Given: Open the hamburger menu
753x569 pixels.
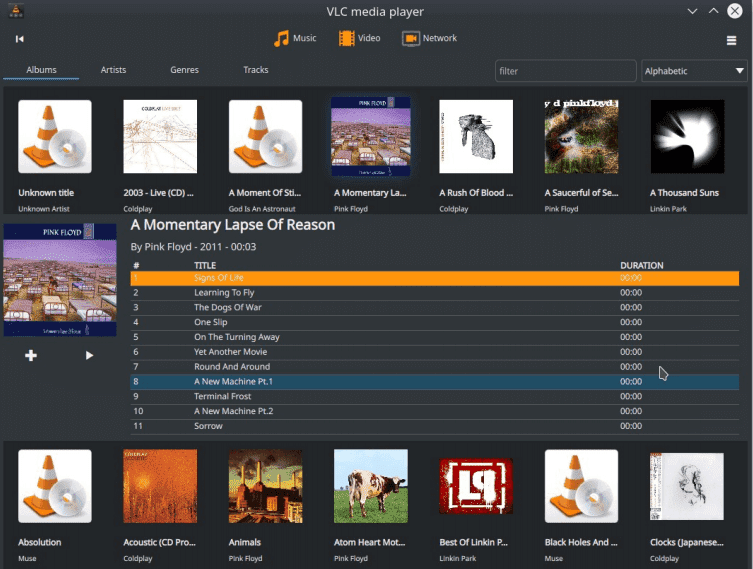Looking at the screenshot, I should (731, 40).
